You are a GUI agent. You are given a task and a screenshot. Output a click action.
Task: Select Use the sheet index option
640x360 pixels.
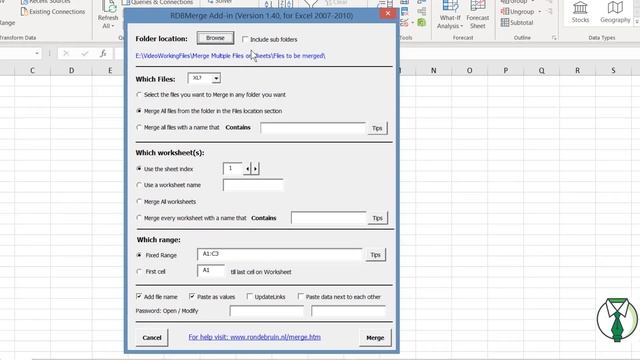(139, 169)
